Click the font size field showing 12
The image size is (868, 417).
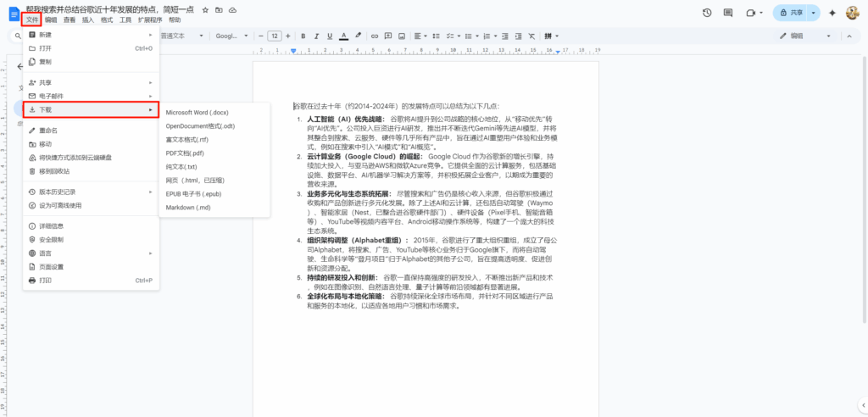point(275,36)
